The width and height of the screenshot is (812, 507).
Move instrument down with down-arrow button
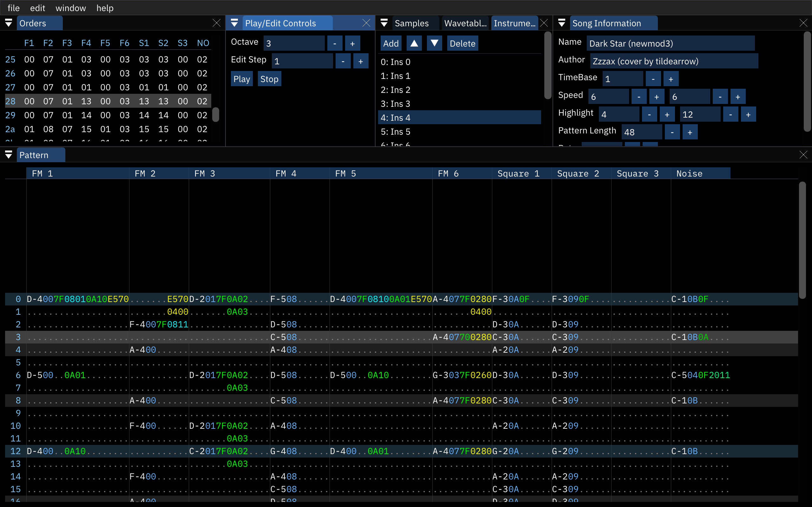tap(434, 43)
